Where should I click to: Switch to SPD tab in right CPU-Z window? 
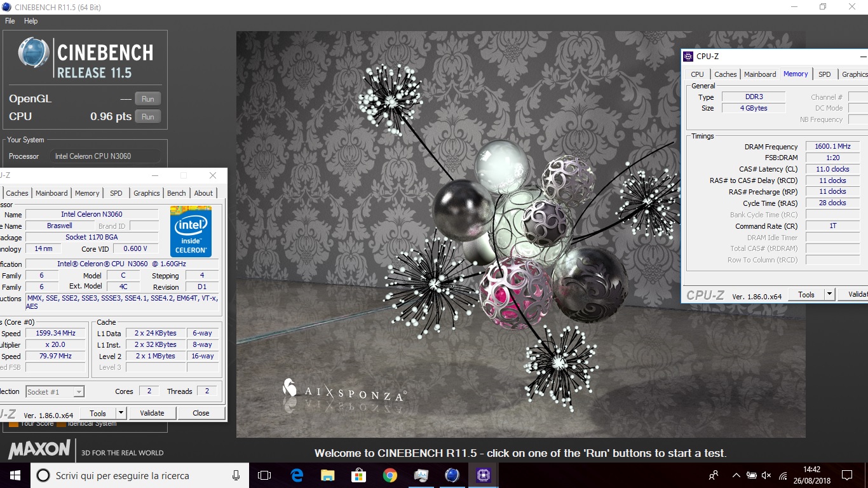pyautogui.click(x=824, y=74)
